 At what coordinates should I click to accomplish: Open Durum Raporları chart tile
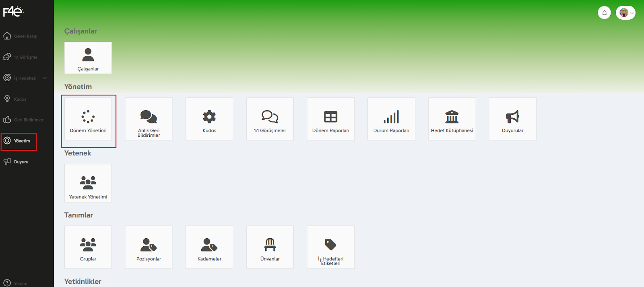pos(391,119)
